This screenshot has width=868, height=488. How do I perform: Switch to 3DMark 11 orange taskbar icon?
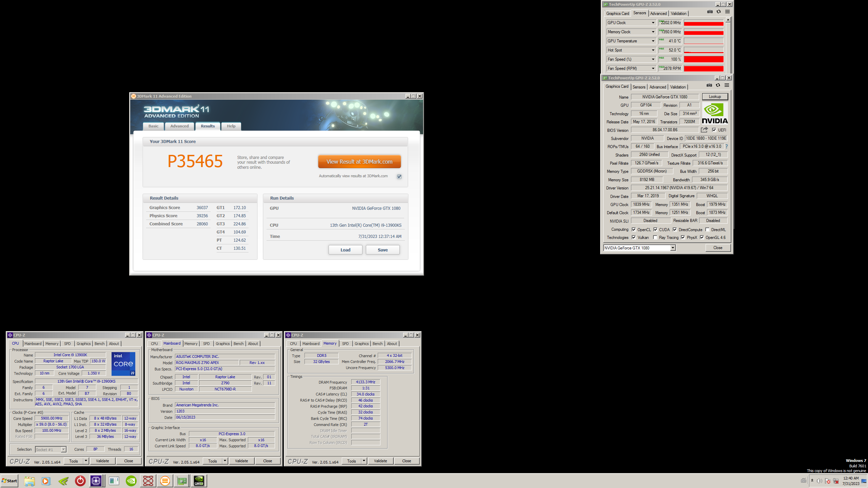pos(165,481)
